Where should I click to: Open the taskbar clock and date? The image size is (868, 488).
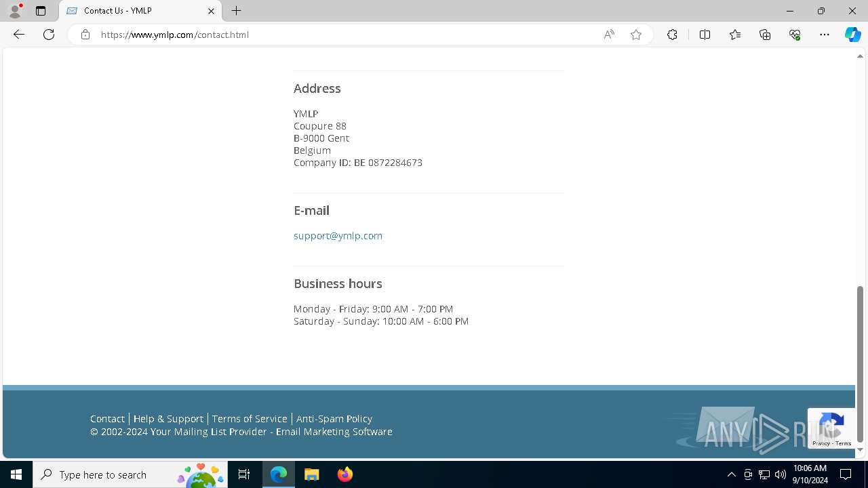point(810,474)
